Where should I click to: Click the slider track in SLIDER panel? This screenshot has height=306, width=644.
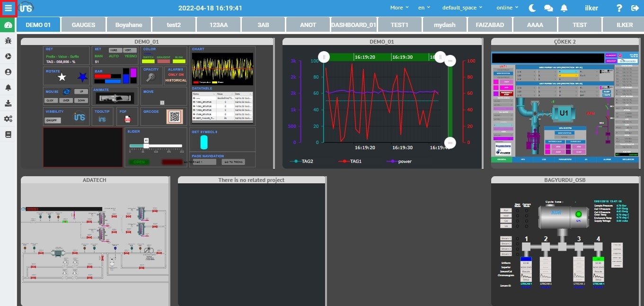coord(156,146)
